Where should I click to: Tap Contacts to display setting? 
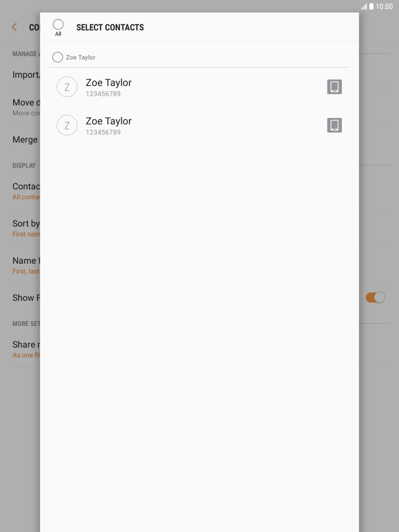point(26,191)
